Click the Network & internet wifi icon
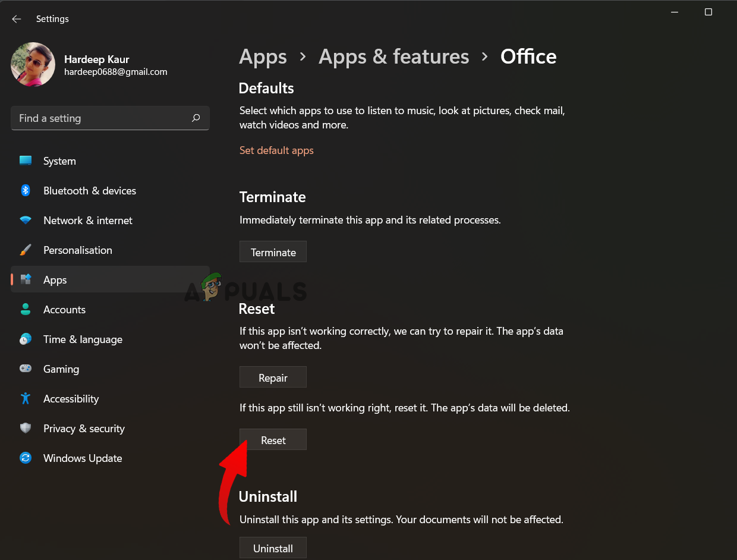This screenshot has height=560, width=737. click(26, 221)
